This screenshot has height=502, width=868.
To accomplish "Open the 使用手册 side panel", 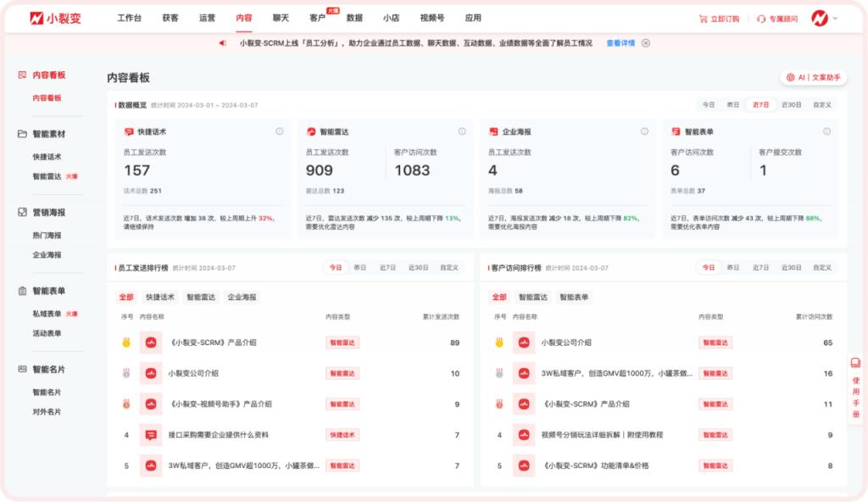I will (855, 389).
